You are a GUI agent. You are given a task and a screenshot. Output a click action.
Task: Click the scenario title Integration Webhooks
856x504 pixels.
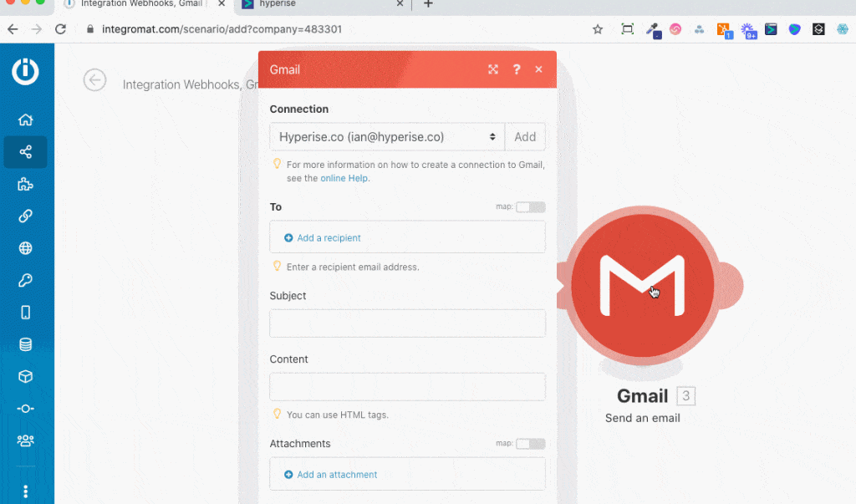(x=191, y=84)
